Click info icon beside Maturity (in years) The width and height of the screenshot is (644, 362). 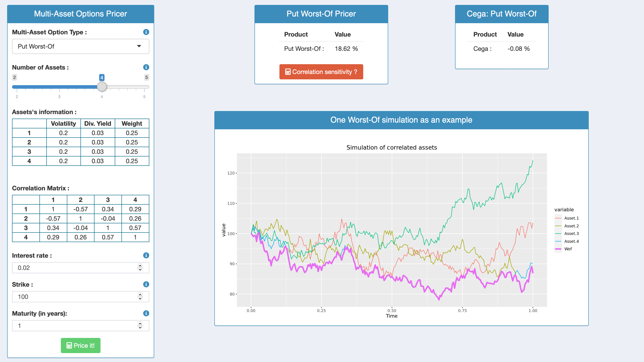pyautogui.click(x=146, y=313)
